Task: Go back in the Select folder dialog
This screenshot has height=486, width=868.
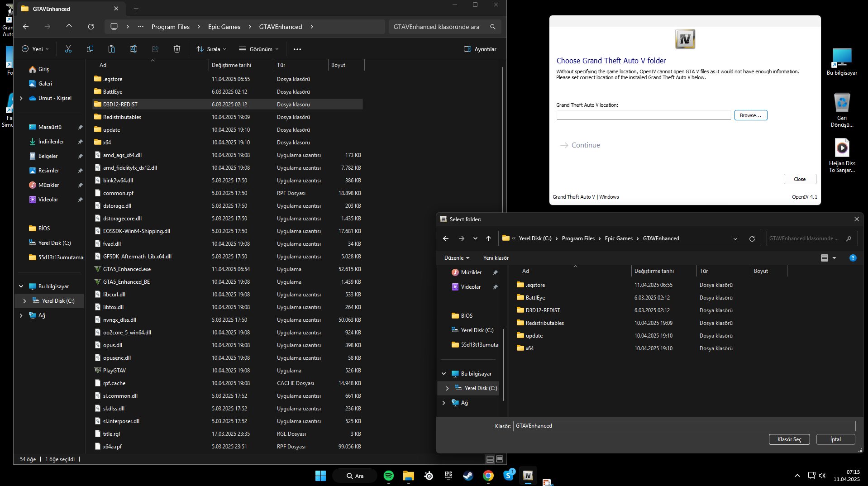Action: tap(446, 238)
